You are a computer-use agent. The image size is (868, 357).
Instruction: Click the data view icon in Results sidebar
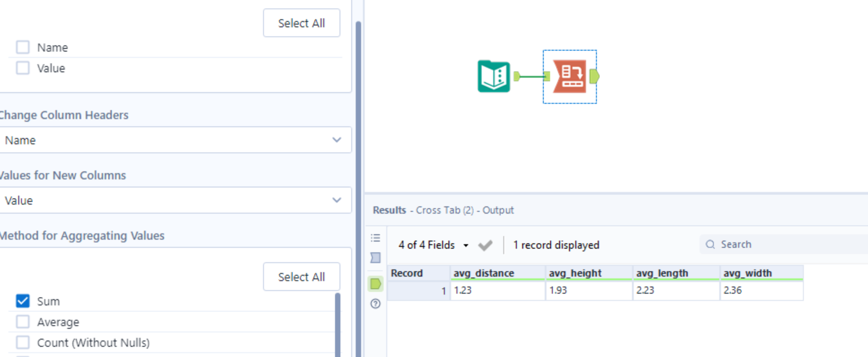click(x=375, y=257)
